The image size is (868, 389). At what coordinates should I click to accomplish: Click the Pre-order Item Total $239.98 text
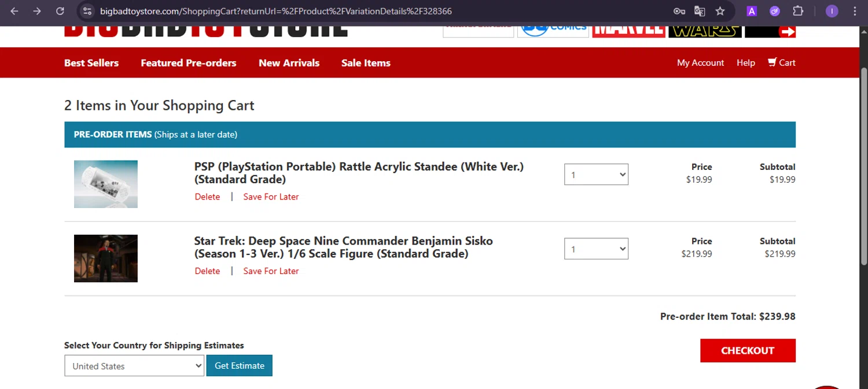point(728,317)
